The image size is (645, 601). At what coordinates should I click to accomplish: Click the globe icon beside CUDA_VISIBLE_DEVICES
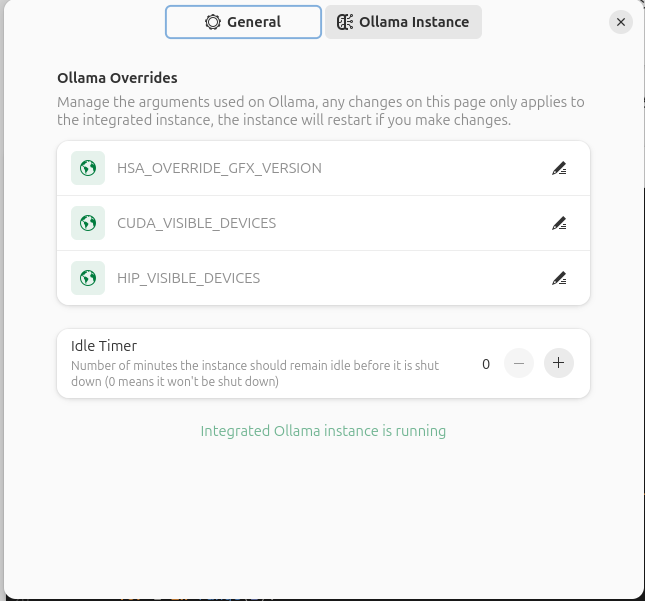pyautogui.click(x=88, y=223)
